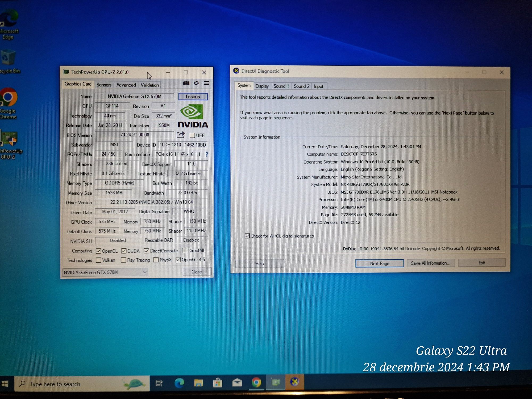Open the Recycle Bin desktop icon

[9, 61]
